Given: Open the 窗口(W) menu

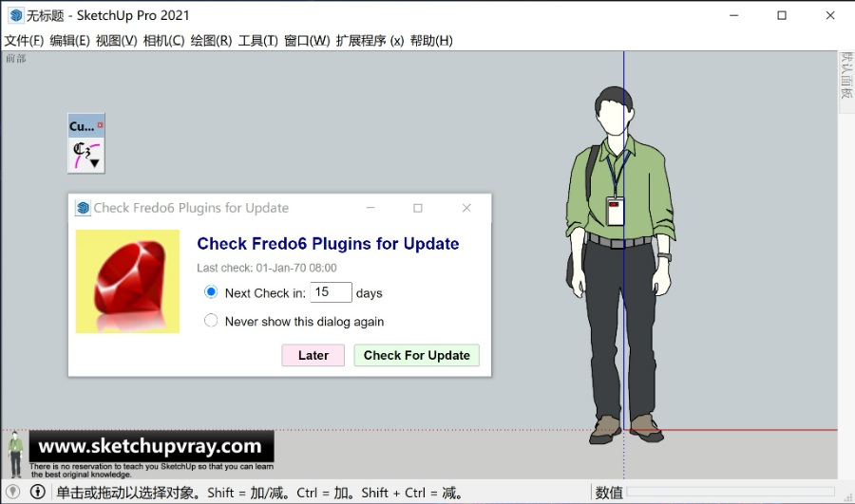Looking at the screenshot, I should click(x=307, y=41).
